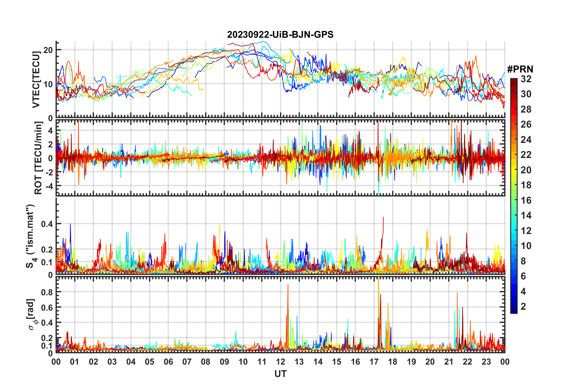
Task: Click the ROT axis tick label -4
Action: pyautogui.click(x=49, y=186)
